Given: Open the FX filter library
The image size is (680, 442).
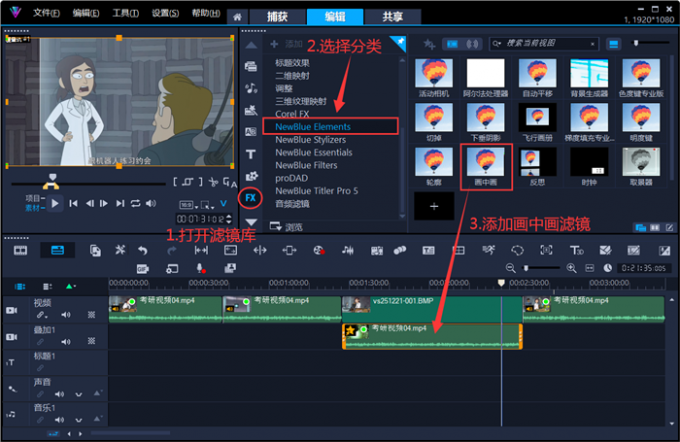Looking at the screenshot, I should point(251,198).
